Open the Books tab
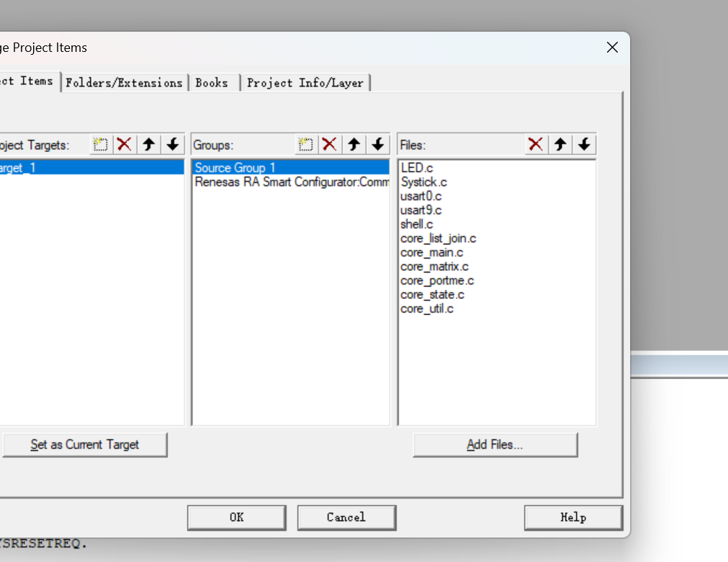This screenshot has width=728, height=562. [212, 83]
